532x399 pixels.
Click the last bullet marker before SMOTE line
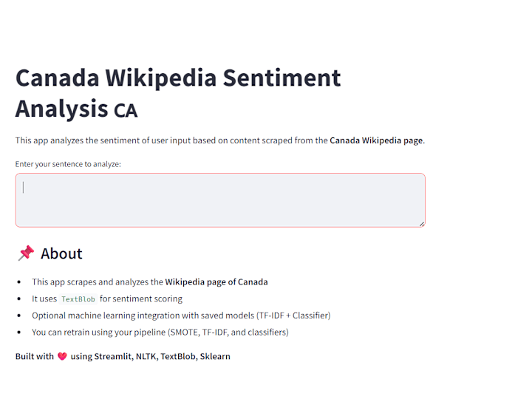click(x=19, y=332)
